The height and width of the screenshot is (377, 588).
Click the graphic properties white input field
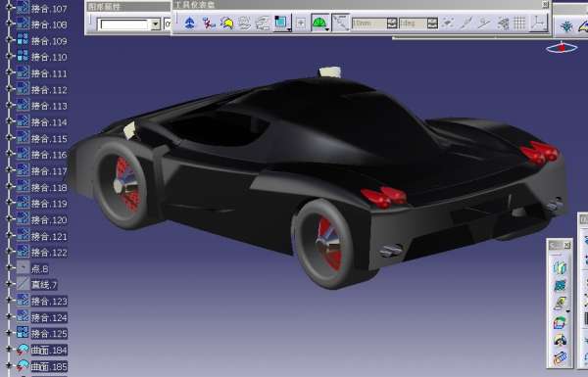click(124, 24)
